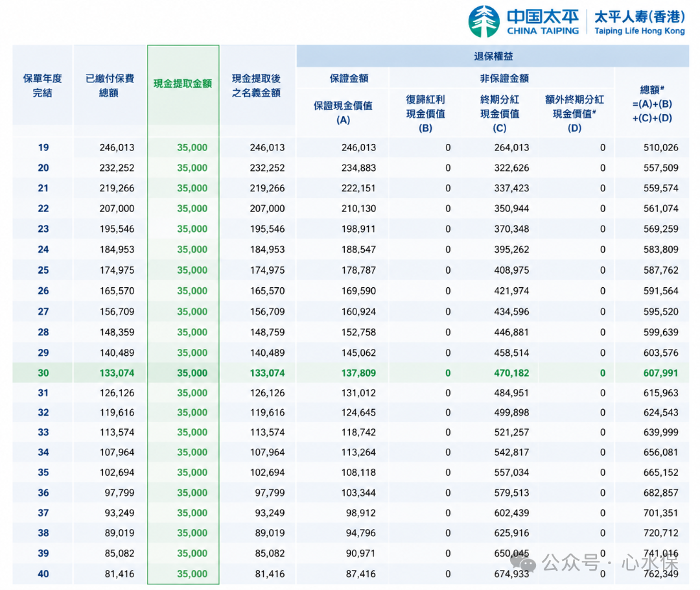This screenshot has width=700, height=590.
Task: Click the 35,000 withdrawal in year 40 row
Action: [192, 574]
